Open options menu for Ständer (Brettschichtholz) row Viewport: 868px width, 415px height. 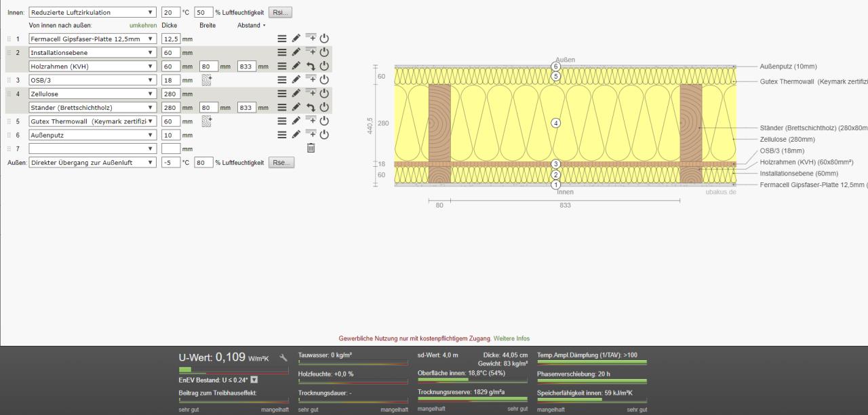coord(282,107)
